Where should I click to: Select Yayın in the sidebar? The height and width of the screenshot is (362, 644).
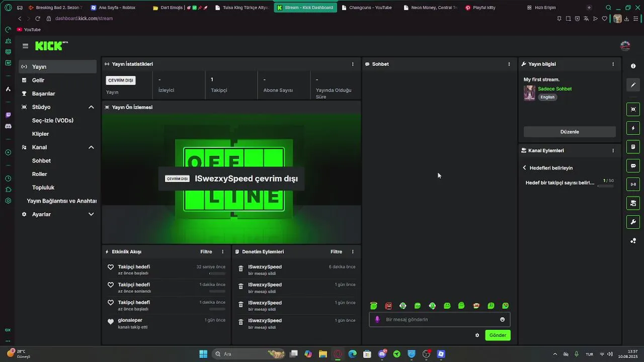tap(58, 67)
